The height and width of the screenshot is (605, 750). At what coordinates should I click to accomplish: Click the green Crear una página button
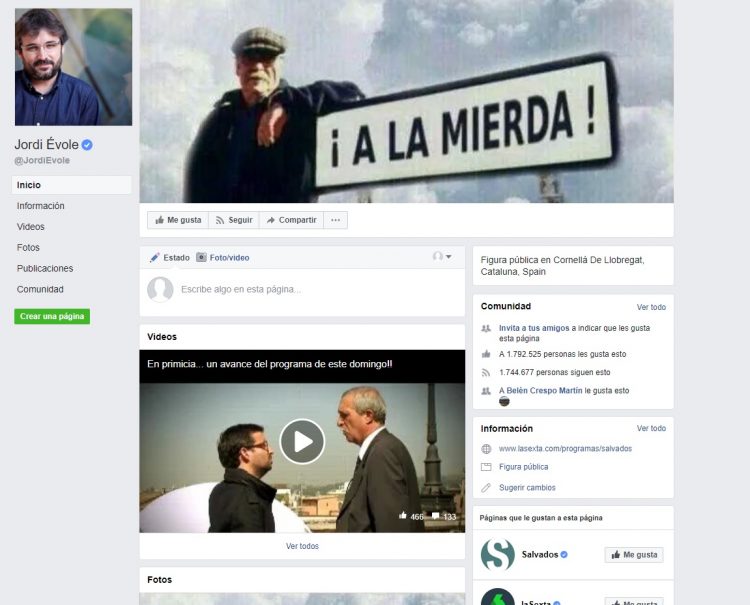coord(52,316)
